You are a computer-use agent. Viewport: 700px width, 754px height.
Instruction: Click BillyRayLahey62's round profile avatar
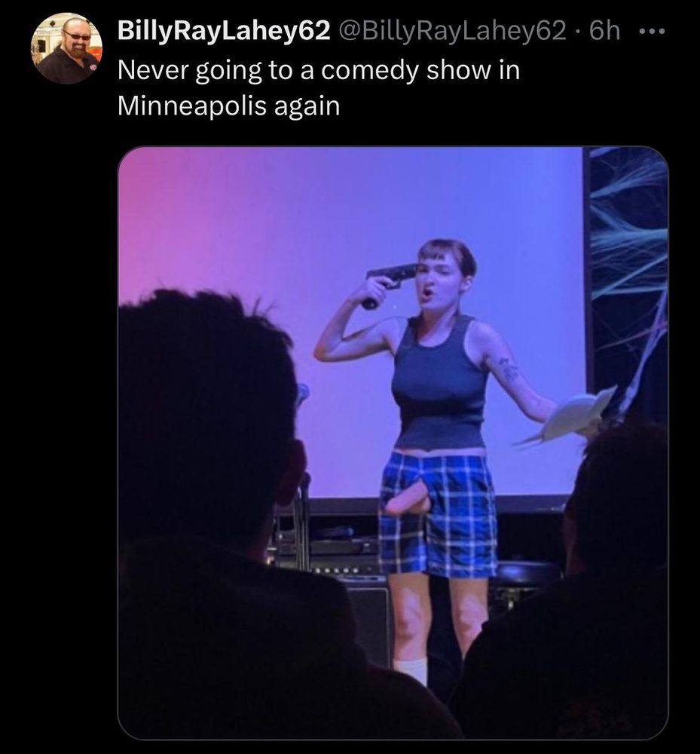click(67, 48)
